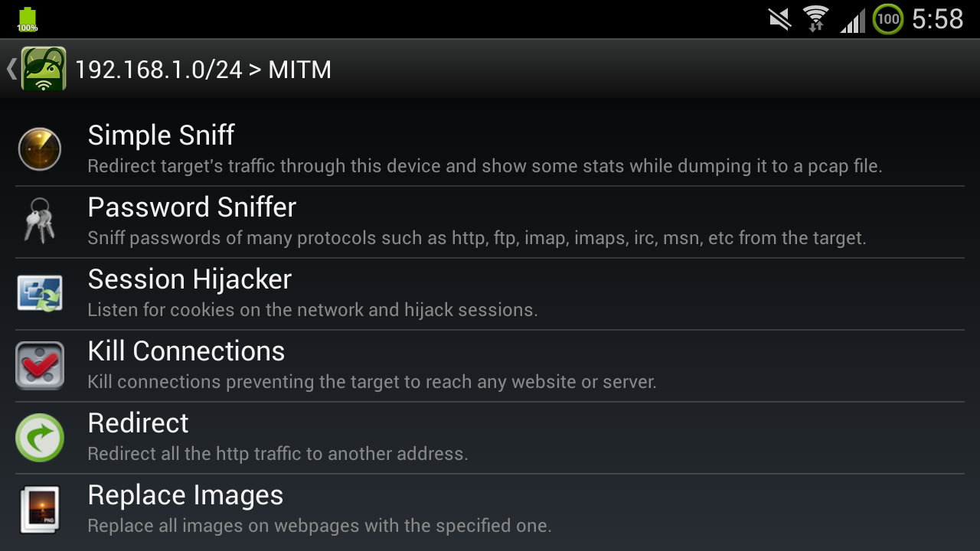Choose the Redirect option title

point(139,423)
